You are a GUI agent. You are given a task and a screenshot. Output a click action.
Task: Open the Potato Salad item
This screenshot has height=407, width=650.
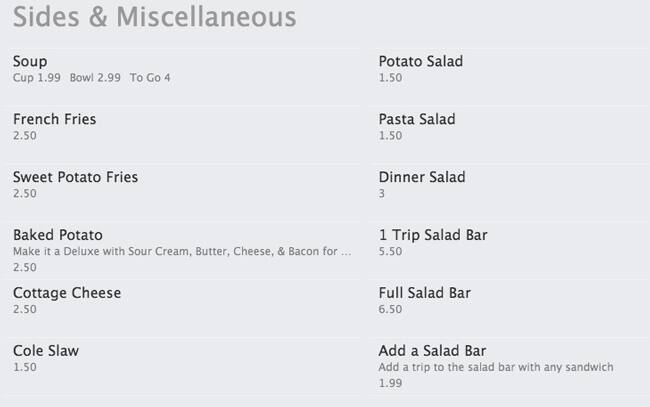[x=420, y=62]
